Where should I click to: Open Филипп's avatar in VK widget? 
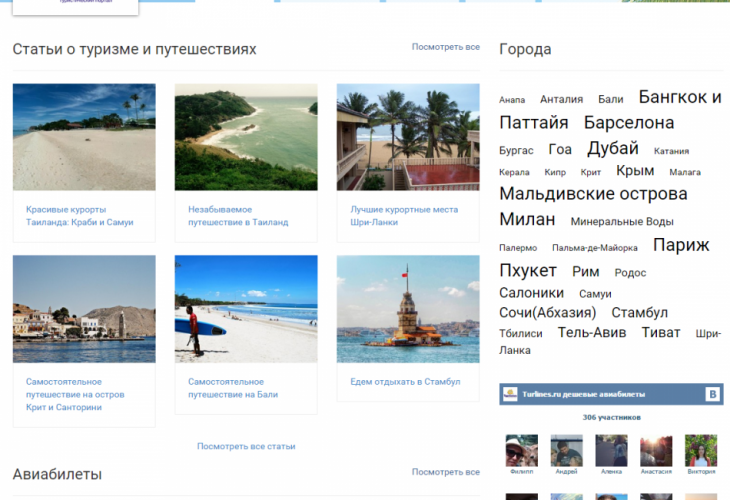(521, 451)
